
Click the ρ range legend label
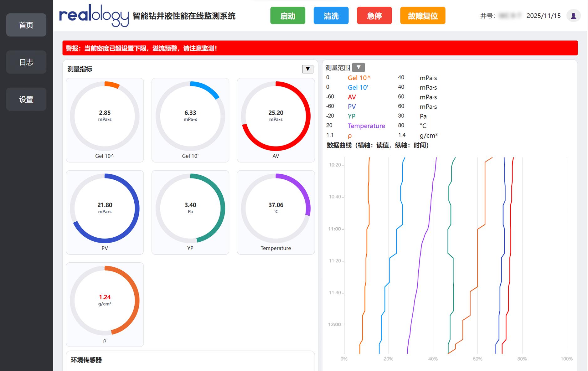point(350,136)
